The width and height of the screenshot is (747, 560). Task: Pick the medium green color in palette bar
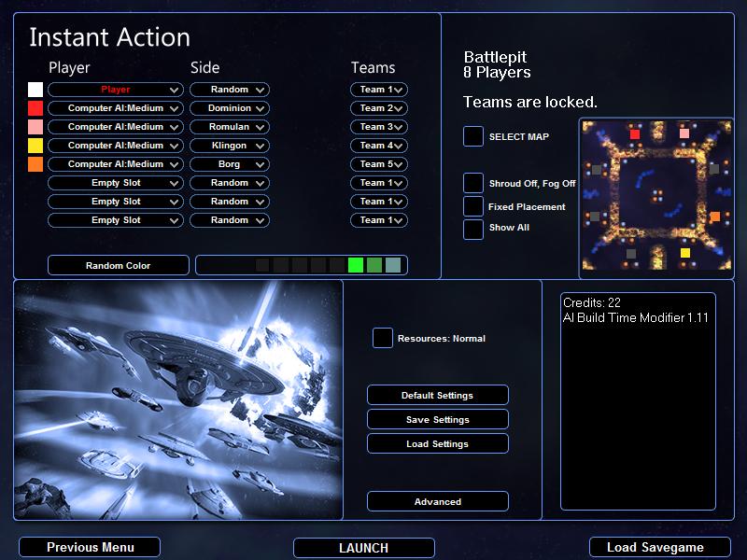coord(374,265)
